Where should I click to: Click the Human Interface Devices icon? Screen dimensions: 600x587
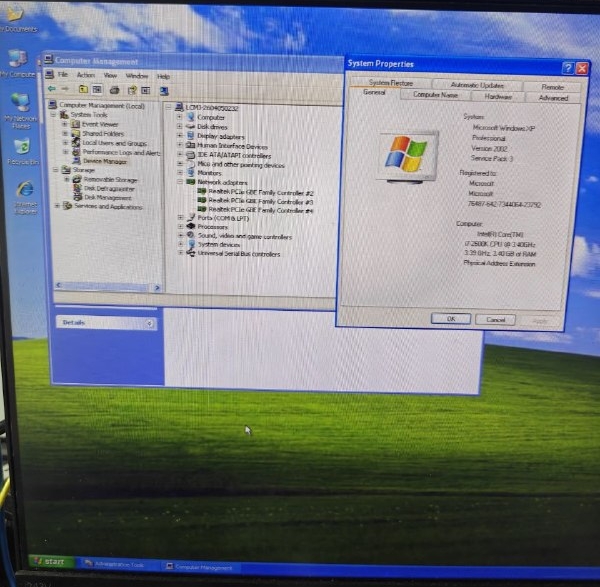191,145
